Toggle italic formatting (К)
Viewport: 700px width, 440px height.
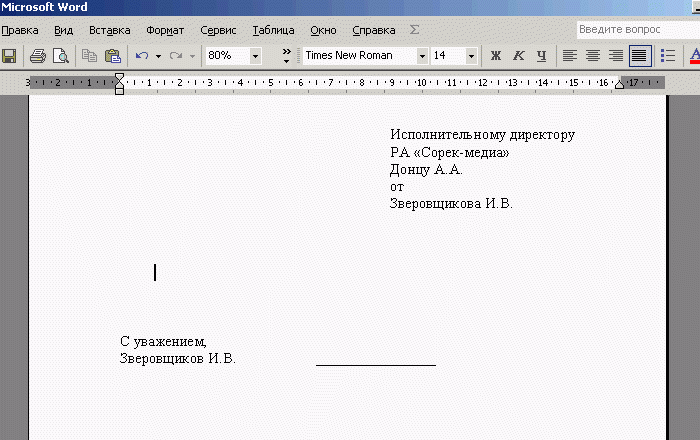[518, 56]
